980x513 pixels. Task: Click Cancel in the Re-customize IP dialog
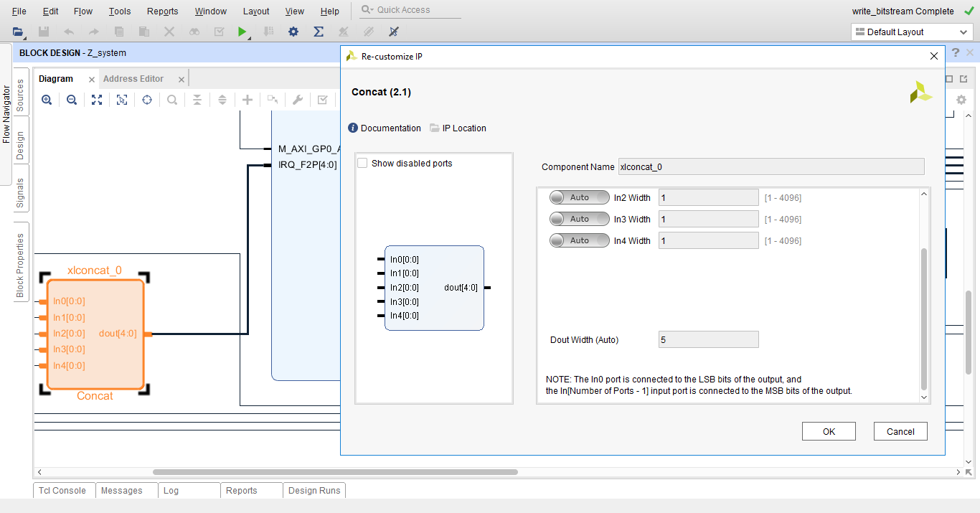[900, 431]
